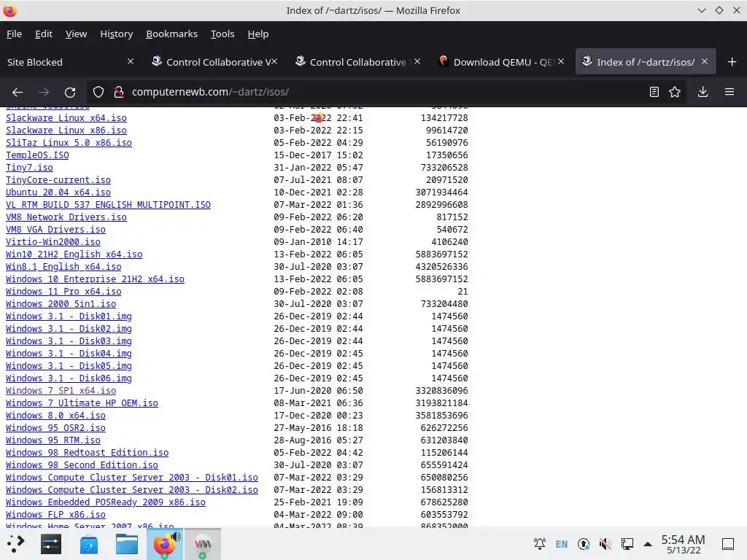The height and width of the screenshot is (560, 747).
Task: Show the desktop using corner button
Action: tap(728, 544)
